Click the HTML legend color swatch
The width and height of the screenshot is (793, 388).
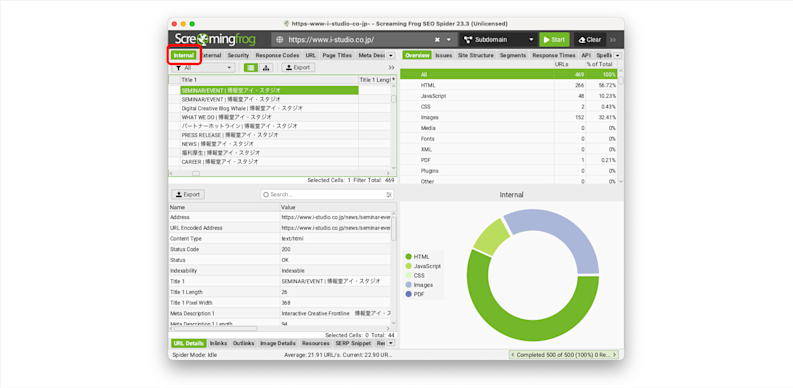[x=409, y=256]
